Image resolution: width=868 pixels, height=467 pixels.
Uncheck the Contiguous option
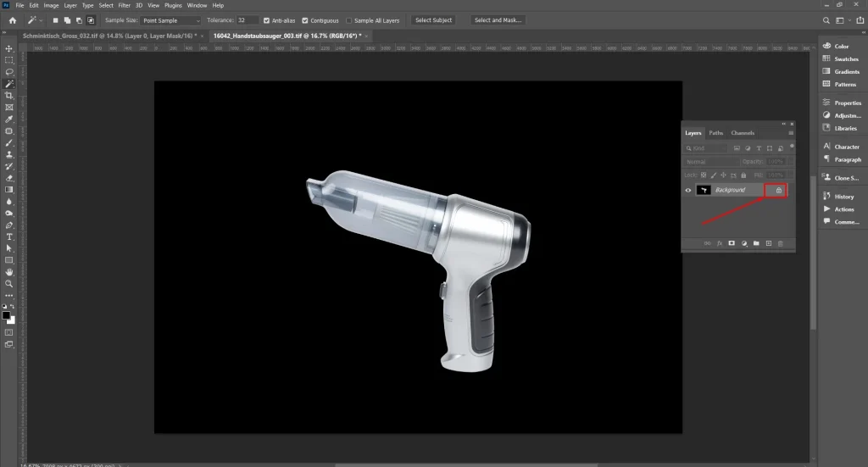click(x=303, y=20)
